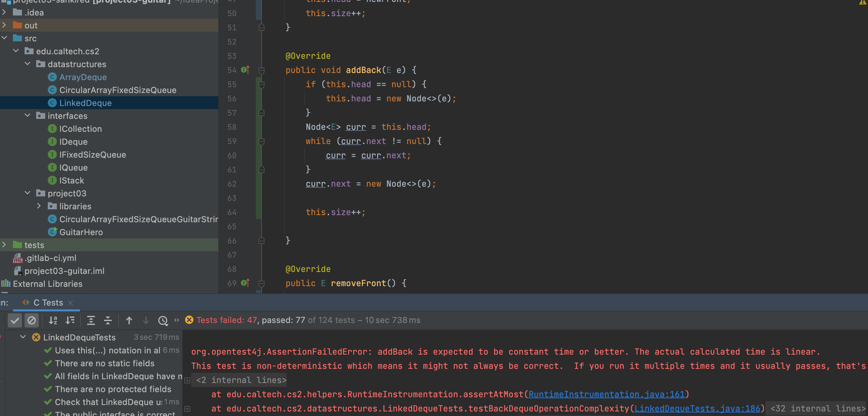Open RuntimeInstrumentation.java:161 link
868x416 pixels.
606,394
